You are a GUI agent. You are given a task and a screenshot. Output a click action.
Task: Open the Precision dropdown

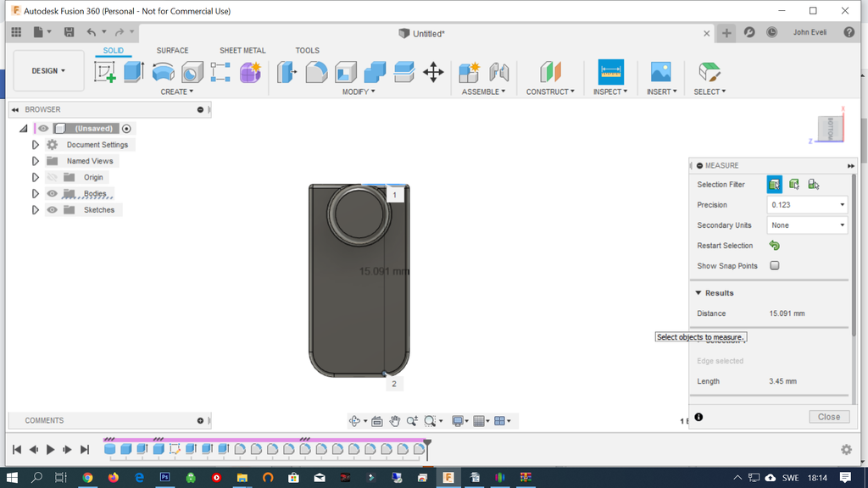click(x=806, y=205)
